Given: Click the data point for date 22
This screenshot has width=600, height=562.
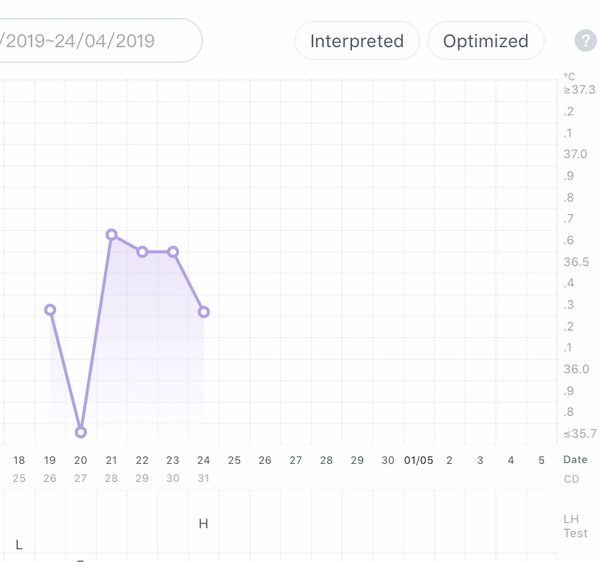Looking at the screenshot, I should tap(142, 252).
